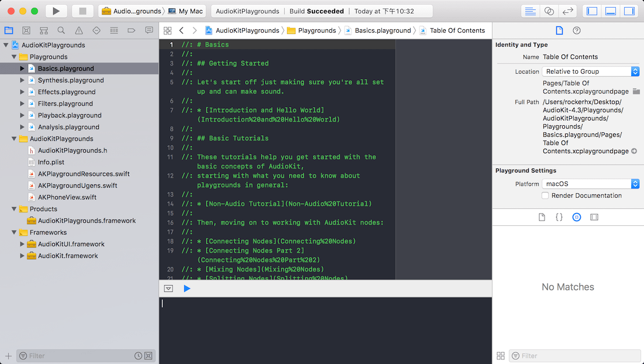Image resolution: width=644 pixels, height=364 pixels.
Task: Run the project with the toolbar play button
Action: point(56,11)
